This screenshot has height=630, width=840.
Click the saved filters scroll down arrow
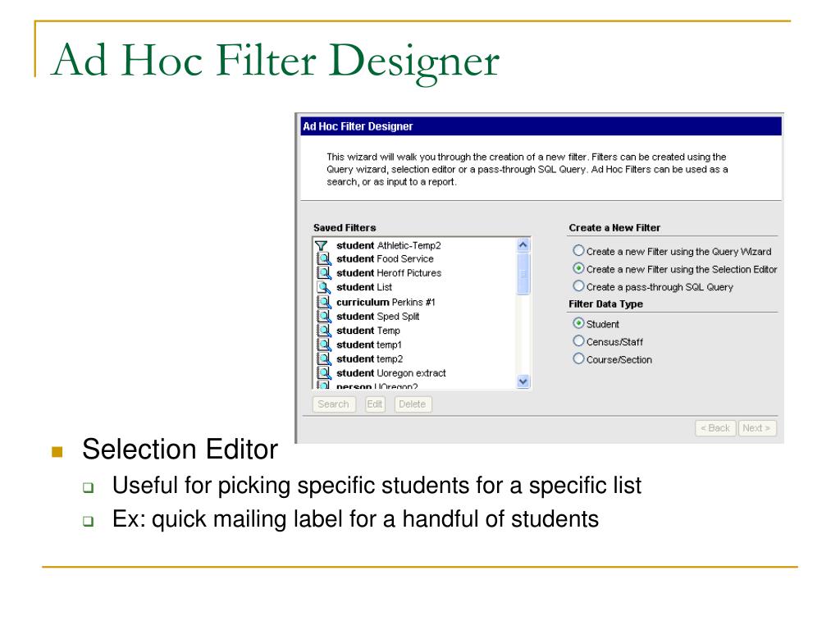523,381
